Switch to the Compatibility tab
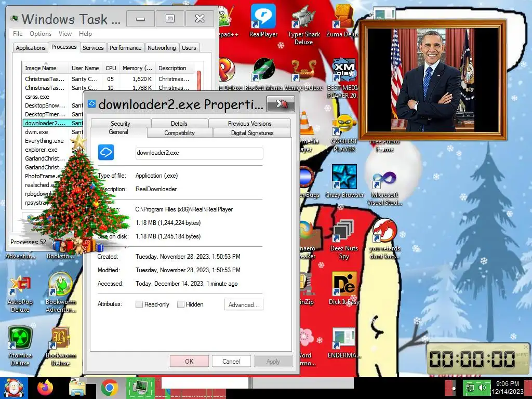This screenshot has height=399, width=532. (x=179, y=132)
